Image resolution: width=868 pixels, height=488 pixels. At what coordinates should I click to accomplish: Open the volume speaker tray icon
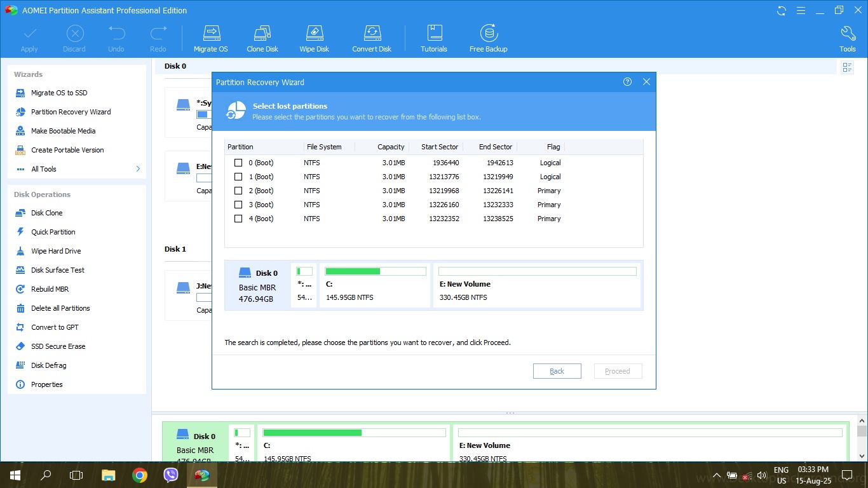click(x=762, y=475)
